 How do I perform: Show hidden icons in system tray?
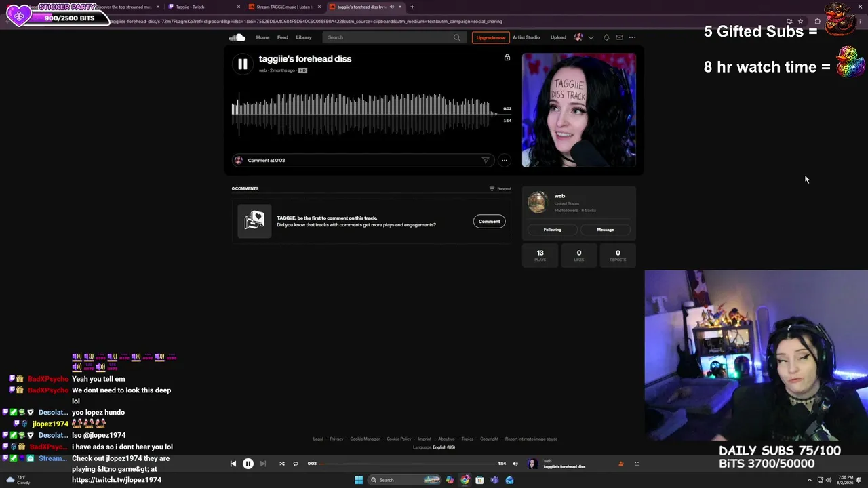810,480
